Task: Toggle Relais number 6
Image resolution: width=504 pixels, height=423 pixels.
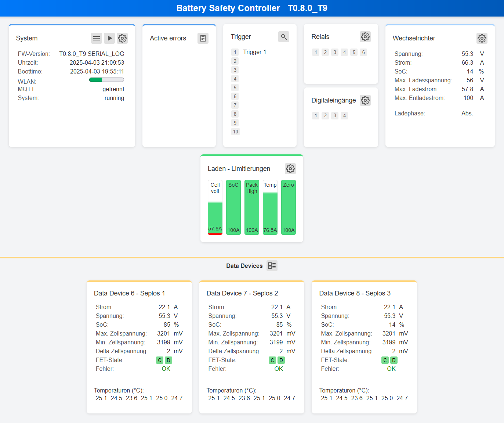Action: (x=363, y=52)
